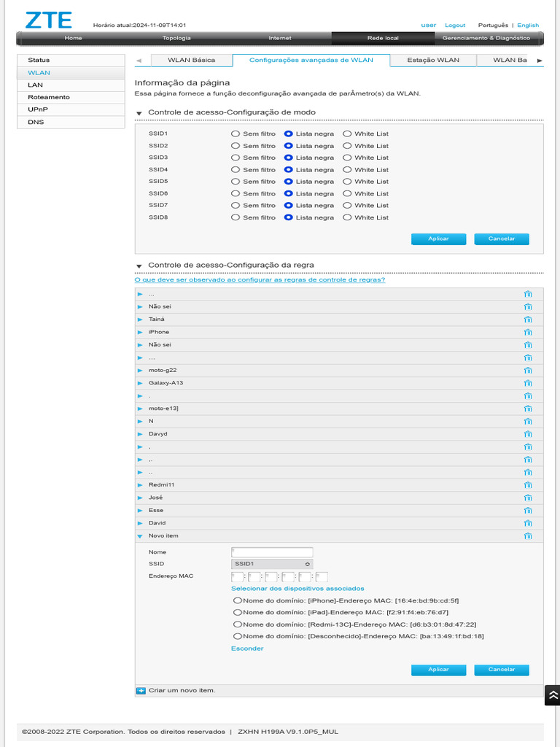Click trash icon for 'Novo item' row

pyautogui.click(x=528, y=536)
